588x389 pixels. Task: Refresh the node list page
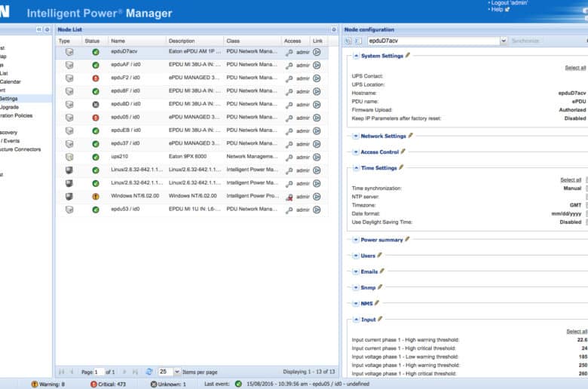point(149,372)
